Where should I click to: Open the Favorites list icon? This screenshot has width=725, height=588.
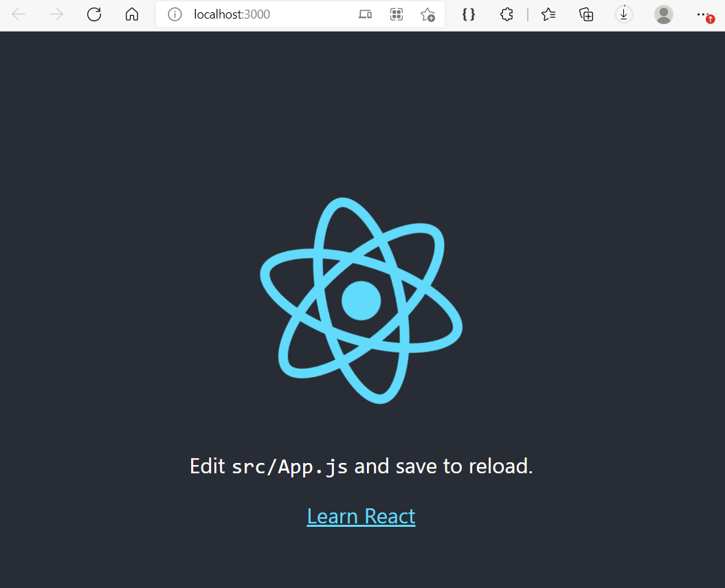tap(548, 14)
